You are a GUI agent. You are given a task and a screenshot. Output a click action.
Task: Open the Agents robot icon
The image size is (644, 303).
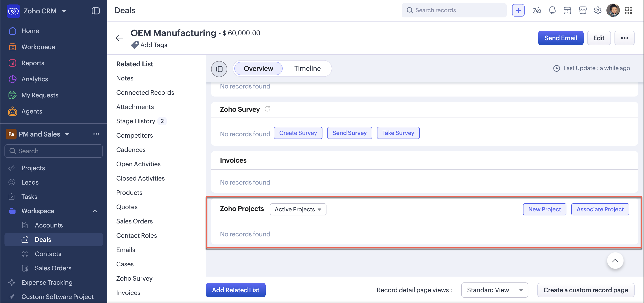pyautogui.click(x=13, y=112)
